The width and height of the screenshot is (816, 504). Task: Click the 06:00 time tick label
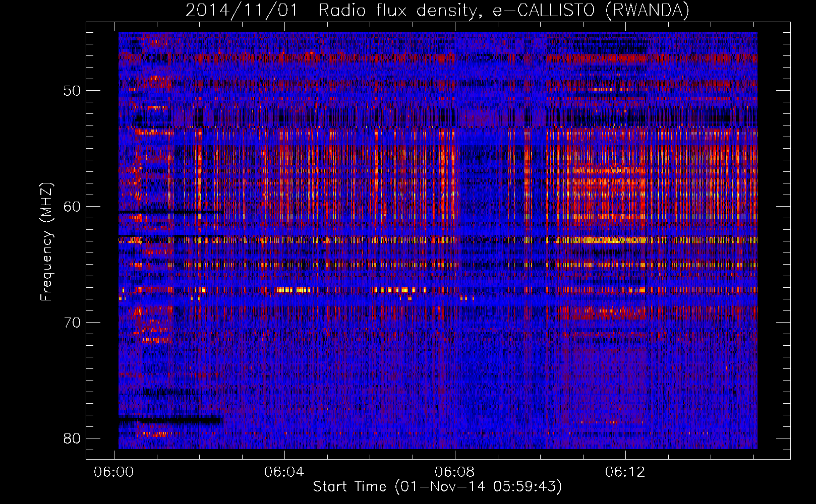tap(114, 472)
